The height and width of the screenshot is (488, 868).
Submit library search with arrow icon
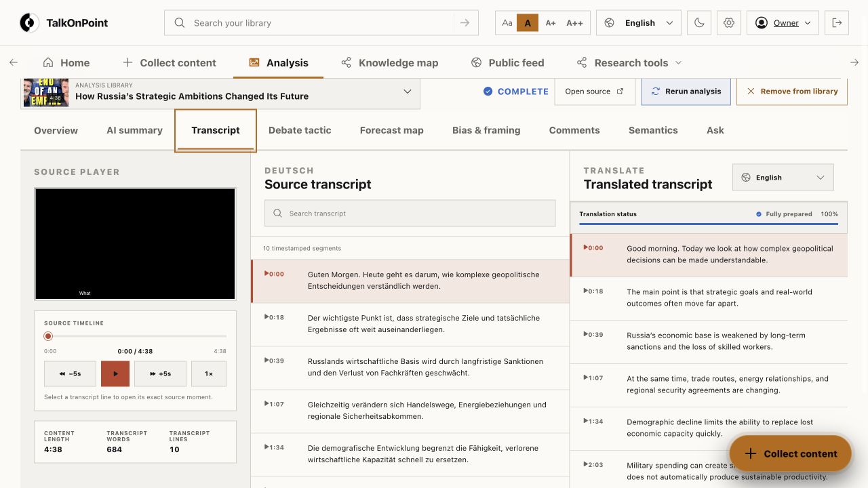click(465, 23)
